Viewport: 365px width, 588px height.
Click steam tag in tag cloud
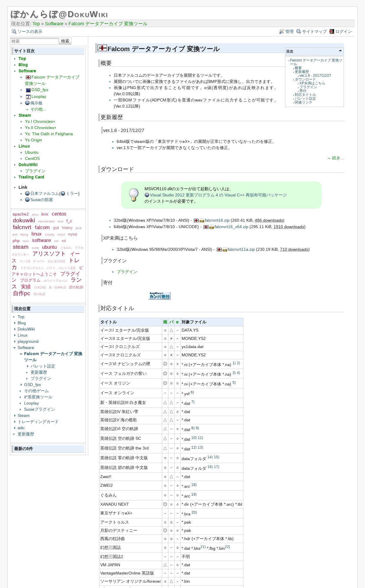[21, 247]
